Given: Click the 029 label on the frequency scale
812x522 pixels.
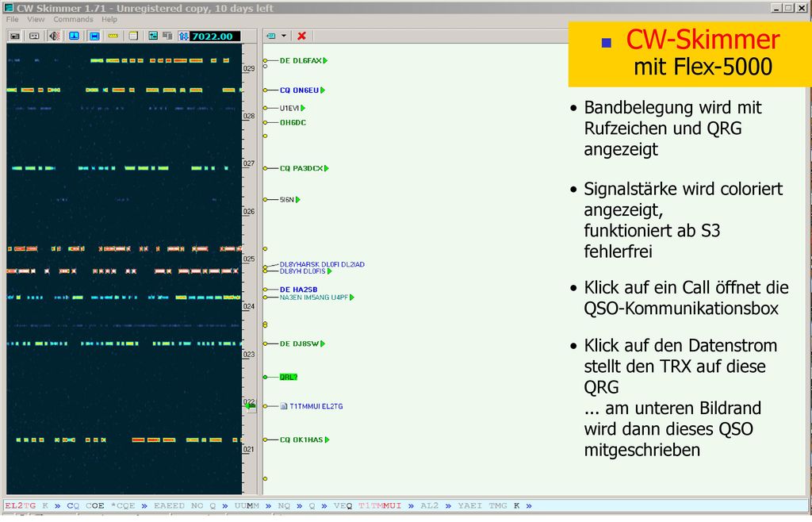Looking at the screenshot, I should (x=248, y=68).
